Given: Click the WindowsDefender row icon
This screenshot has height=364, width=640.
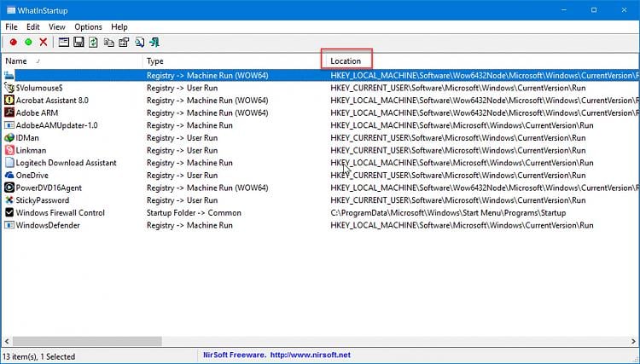Looking at the screenshot, I should click(x=9, y=225).
